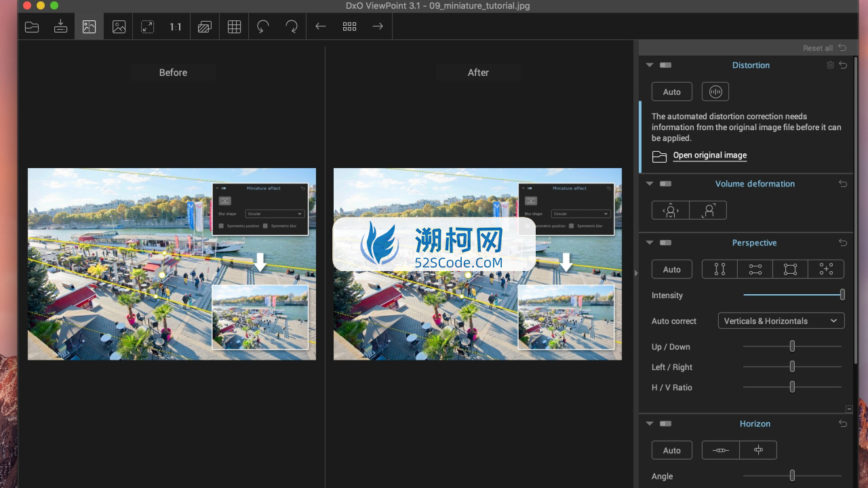Viewport: 868px width, 488px height.
Task: Select the diagonal volume deformation icon
Action: pyautogui.click(x=708, y=210)
